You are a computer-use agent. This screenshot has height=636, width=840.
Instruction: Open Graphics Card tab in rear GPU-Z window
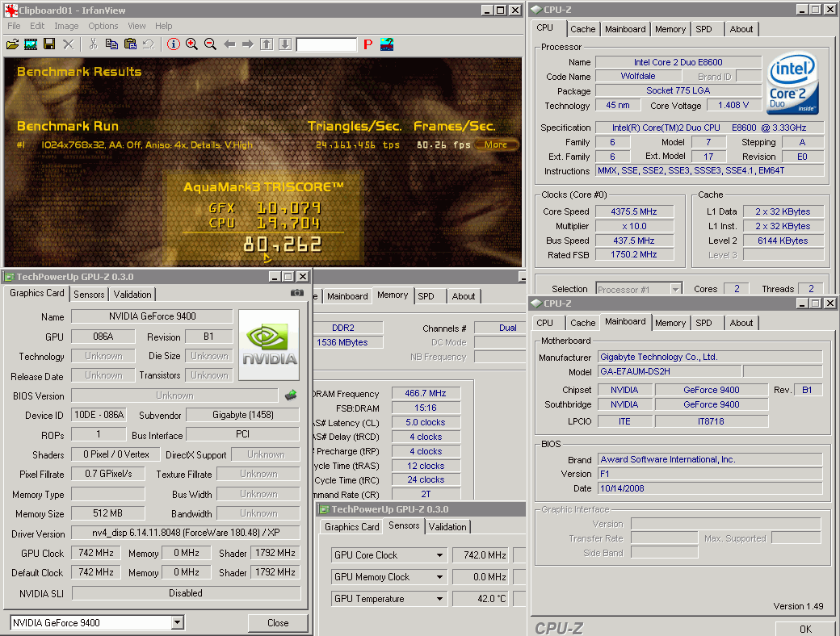352,527
